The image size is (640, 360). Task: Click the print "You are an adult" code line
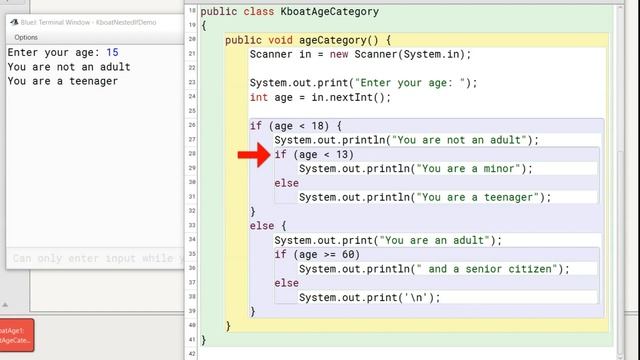coord(388,240)
